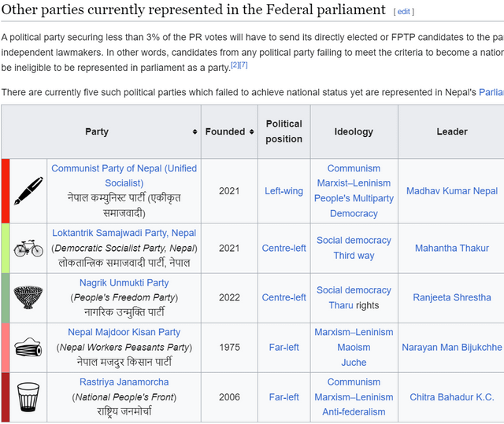The height and width of the screenshot is (424, 504).
Task: Open the Juche ideology link
Action: (354, 363)
